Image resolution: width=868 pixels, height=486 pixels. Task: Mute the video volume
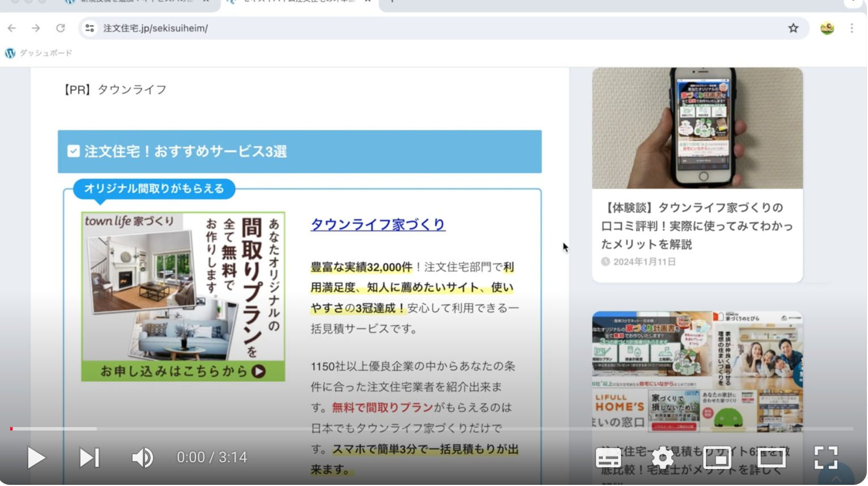coord(143,458)
